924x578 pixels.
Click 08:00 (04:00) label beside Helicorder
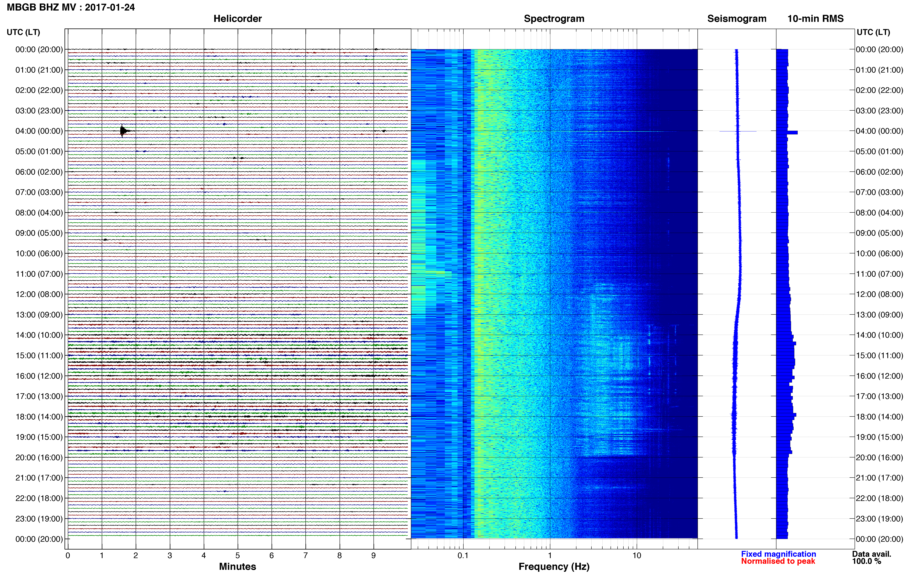39,213
